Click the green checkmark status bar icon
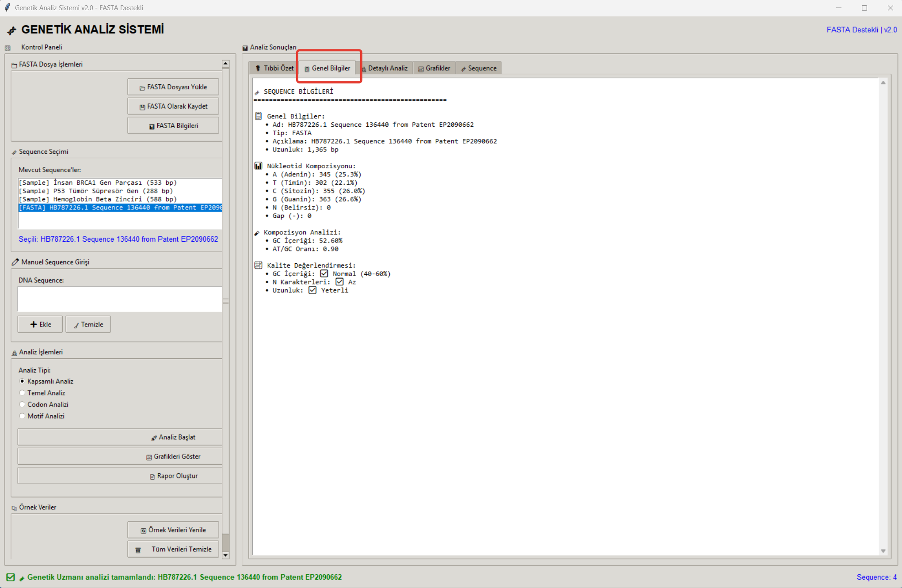The width and height of the screenshot is (902, 588). coord(11,577)
